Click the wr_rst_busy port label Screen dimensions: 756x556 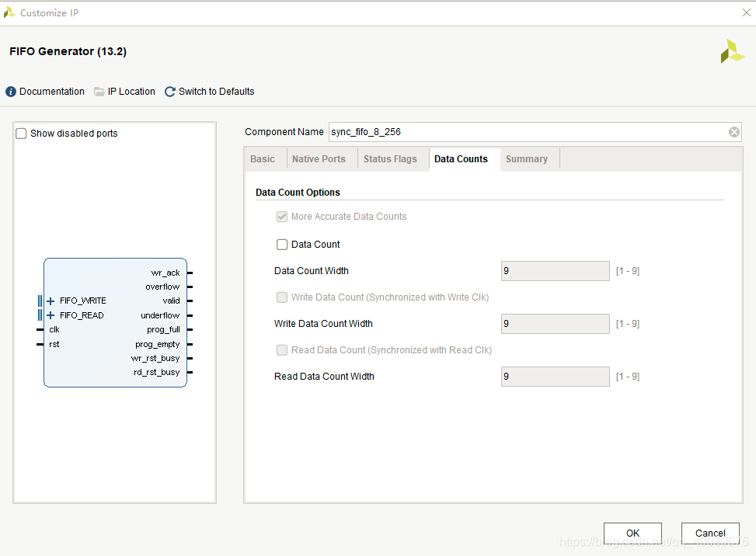[155, 359]
